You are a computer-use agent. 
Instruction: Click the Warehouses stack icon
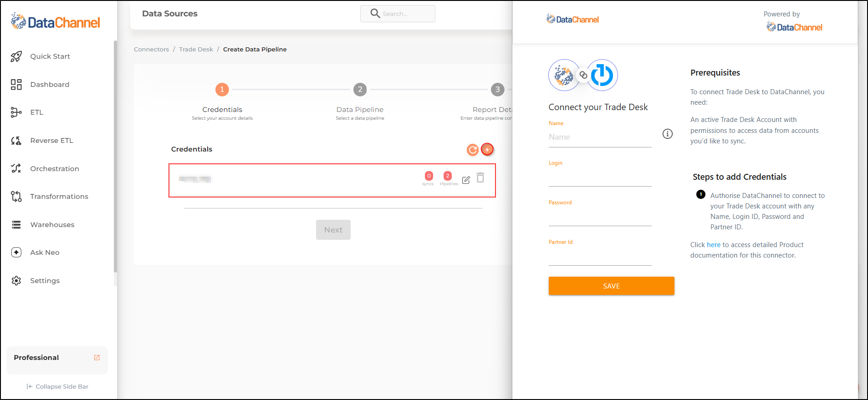[16, 225]
